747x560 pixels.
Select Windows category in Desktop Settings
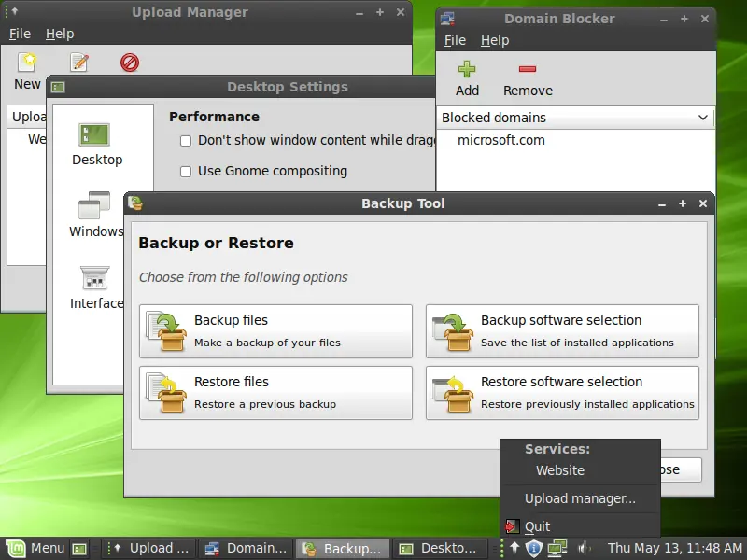[97, 215]
